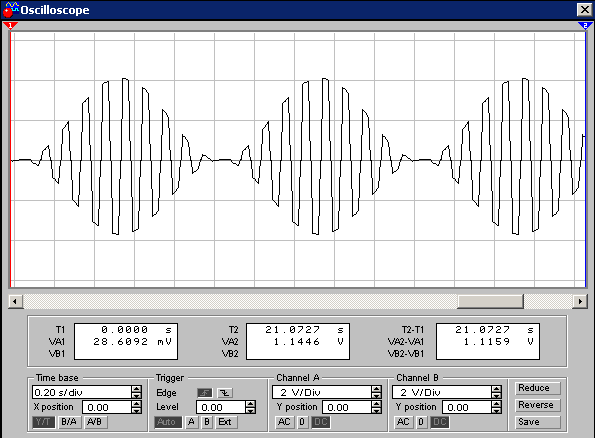Click the X position input field
The height and width of the screenshot is (438, 595).
(x=107, y=407)
